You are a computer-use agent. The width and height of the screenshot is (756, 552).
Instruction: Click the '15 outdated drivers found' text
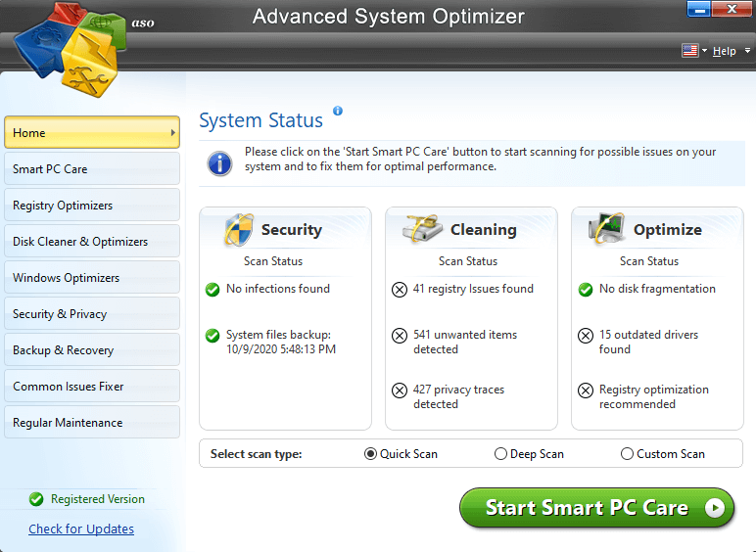click(648, 342)
